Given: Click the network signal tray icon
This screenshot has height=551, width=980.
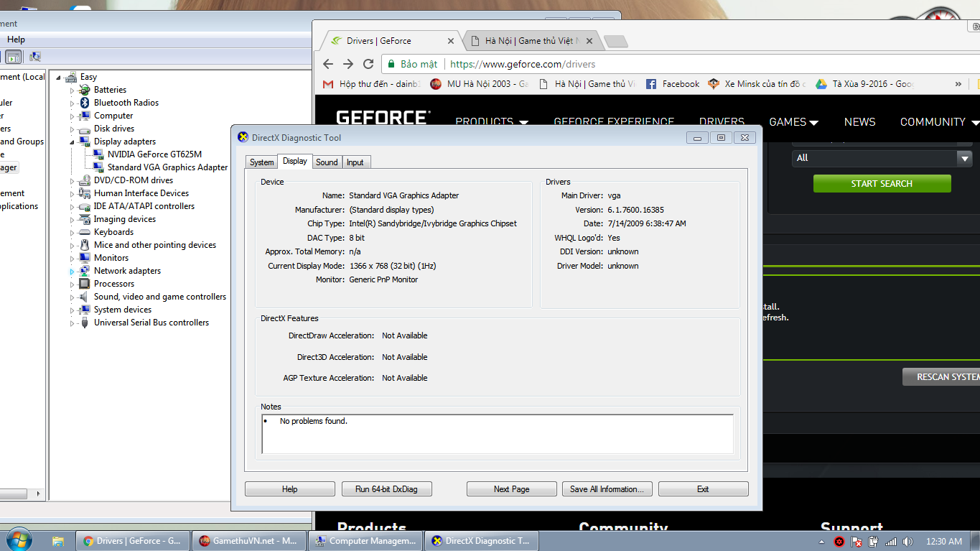Looking at the screenshot, I should [891, 542].
